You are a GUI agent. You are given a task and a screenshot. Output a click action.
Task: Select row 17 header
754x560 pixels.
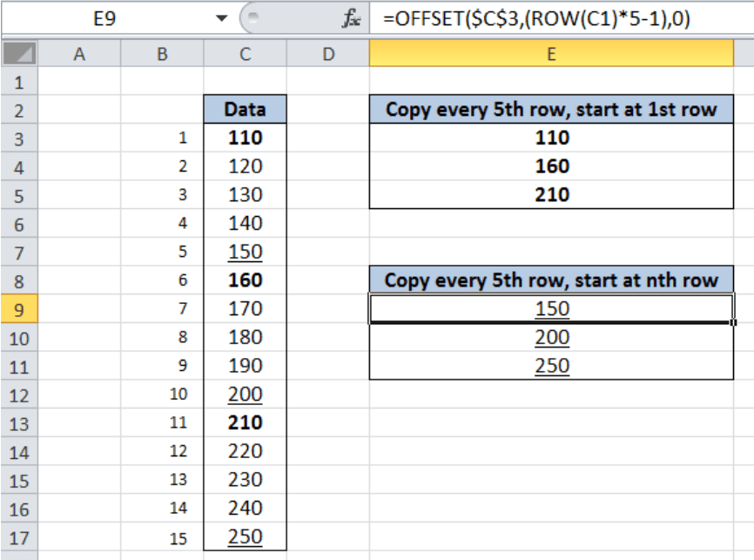(x=19, y=537)
